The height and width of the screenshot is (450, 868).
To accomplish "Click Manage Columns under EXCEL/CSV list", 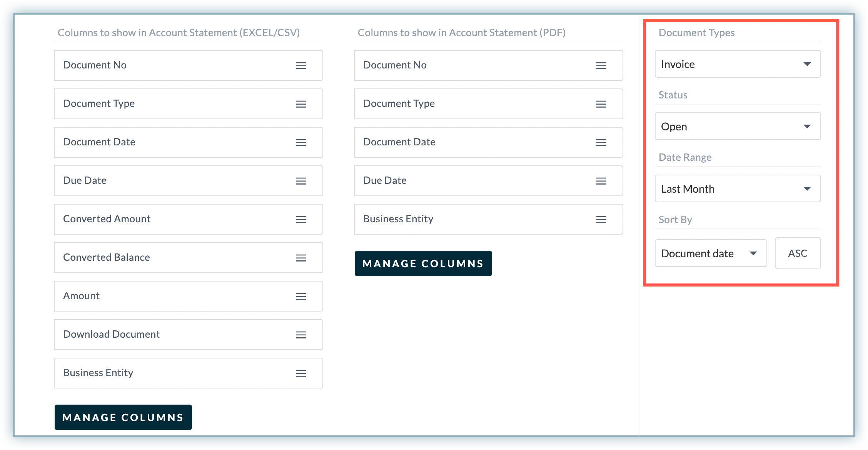I will pyautogui.click(x=123, y=417).
